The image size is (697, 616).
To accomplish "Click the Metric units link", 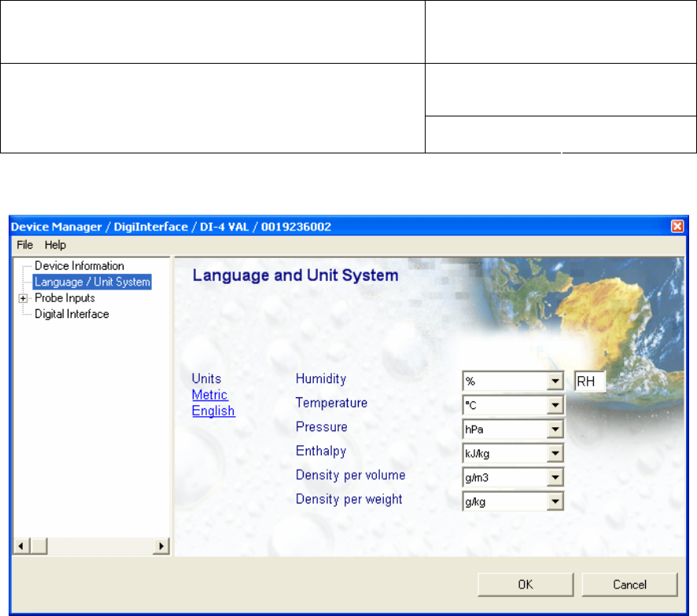I will tap(209, 395).
